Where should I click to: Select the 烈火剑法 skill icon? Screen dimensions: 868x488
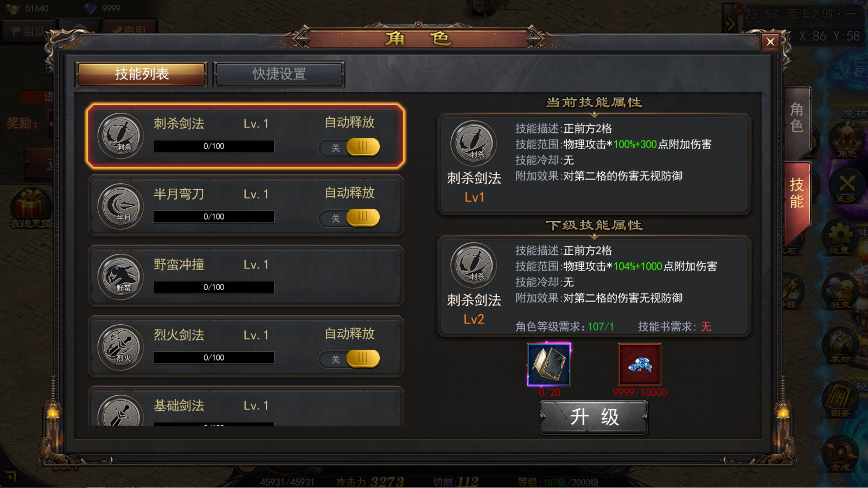[x=120, y=348]
